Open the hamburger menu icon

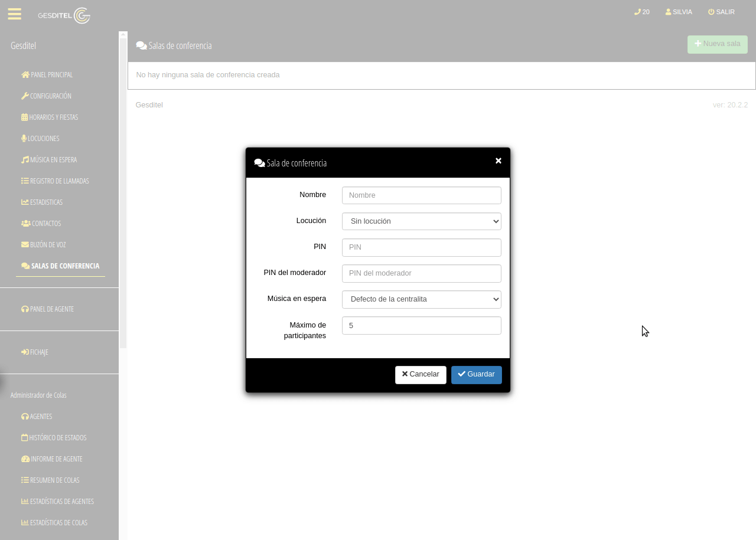coord(15,14)
